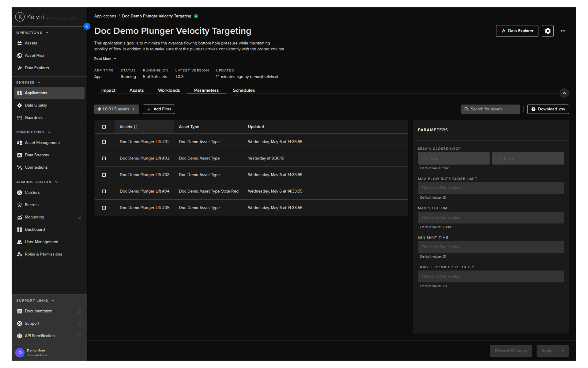Collapse the sidebar with the blue arrow
The width and height of the screenshot is (588, 368).
pyautogui.click(x=87, y=26)
